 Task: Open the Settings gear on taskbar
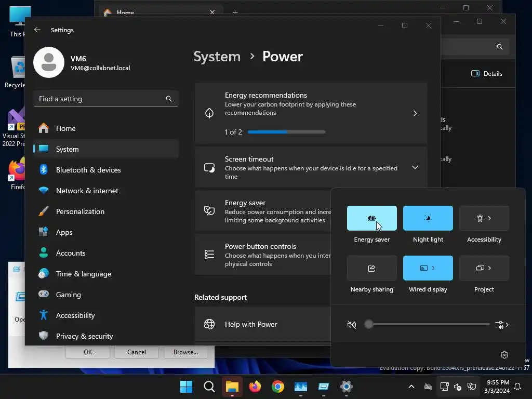347,387
